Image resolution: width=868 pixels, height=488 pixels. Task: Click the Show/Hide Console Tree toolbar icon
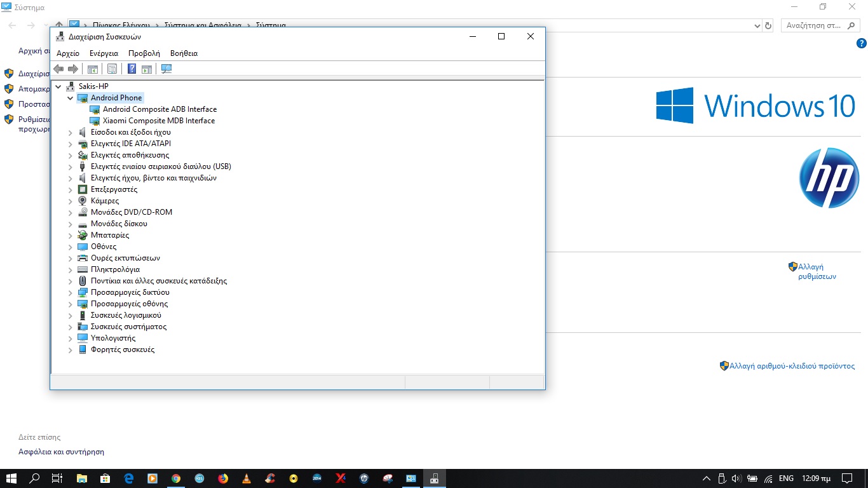[x=93, y=69]
